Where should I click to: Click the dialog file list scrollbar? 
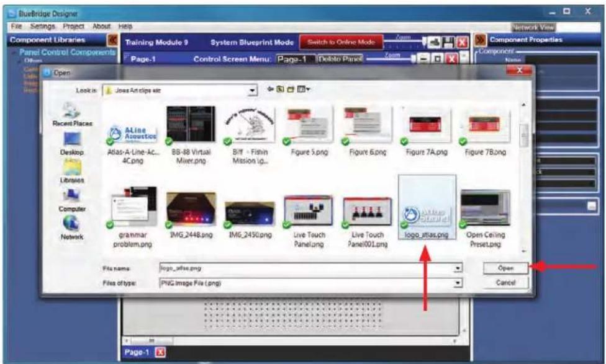(523, 177)
